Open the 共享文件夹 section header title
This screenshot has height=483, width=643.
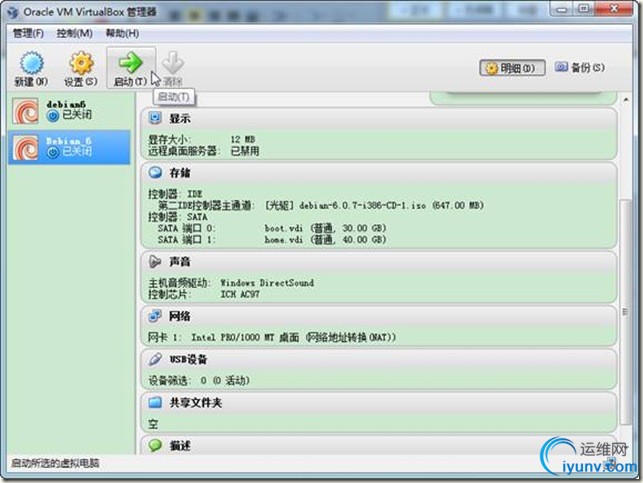point(196,403)
